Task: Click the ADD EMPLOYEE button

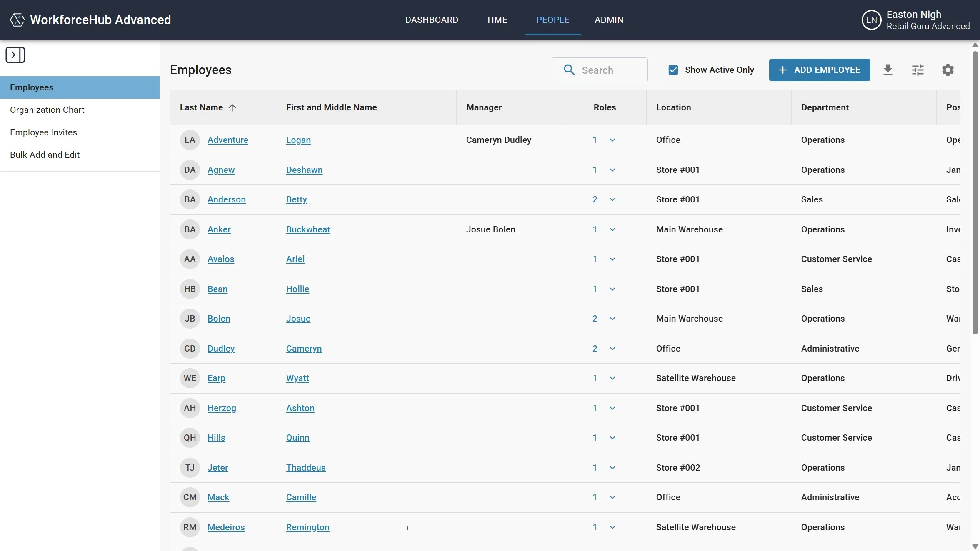Action: [819, 70]
